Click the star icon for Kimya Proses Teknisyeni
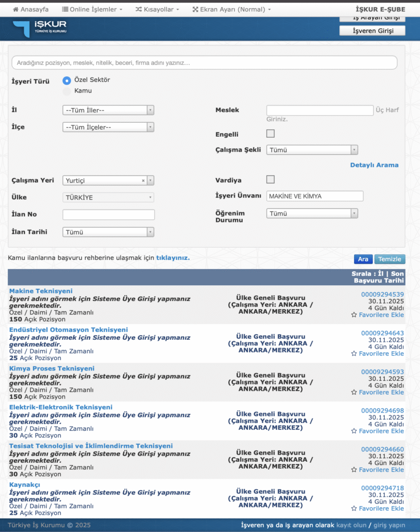This screenshot has width=420, height=532. coord(354,392)
